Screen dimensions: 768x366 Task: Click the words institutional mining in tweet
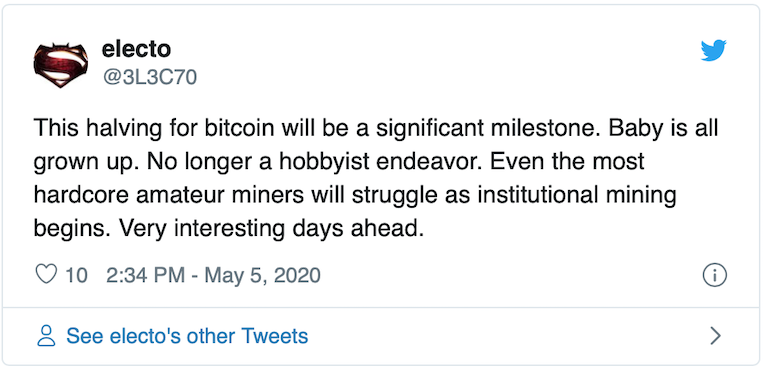[577, 196]
